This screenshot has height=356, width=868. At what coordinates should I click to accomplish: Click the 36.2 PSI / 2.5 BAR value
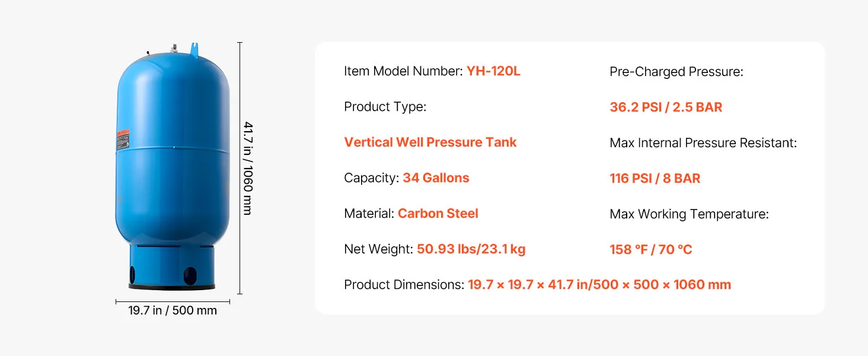pos(666,107)
